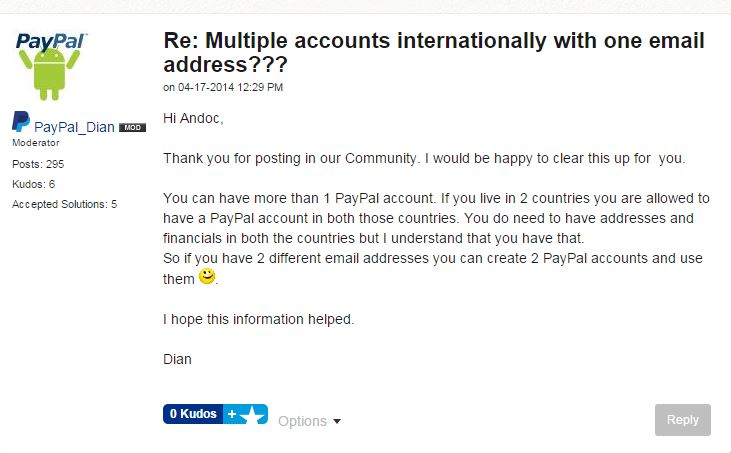Click the 'Dian' signature text
The image size is (731, 453).
[177, 358]
